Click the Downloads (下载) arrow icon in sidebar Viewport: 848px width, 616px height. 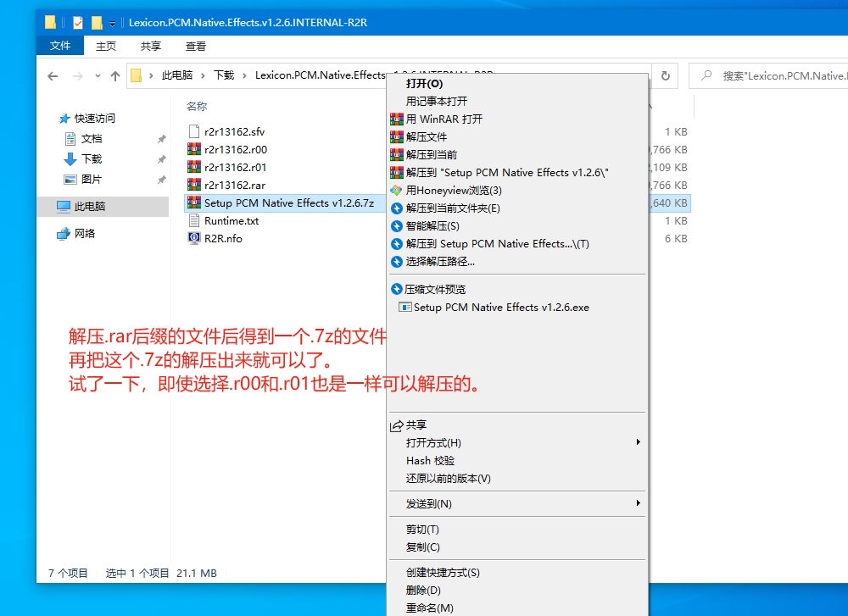70,158
